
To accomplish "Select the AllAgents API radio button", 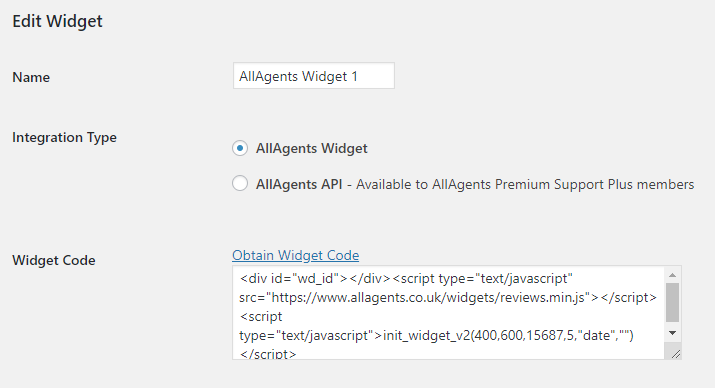I will (240, 184).
